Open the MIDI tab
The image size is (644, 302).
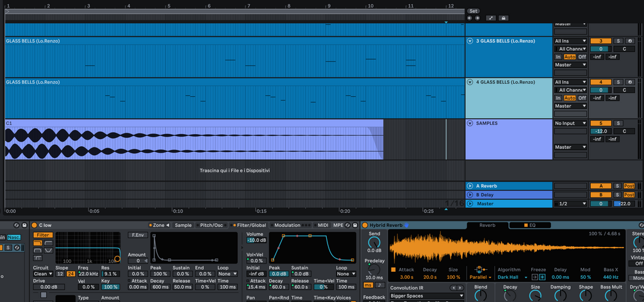(x=323, y=225)
